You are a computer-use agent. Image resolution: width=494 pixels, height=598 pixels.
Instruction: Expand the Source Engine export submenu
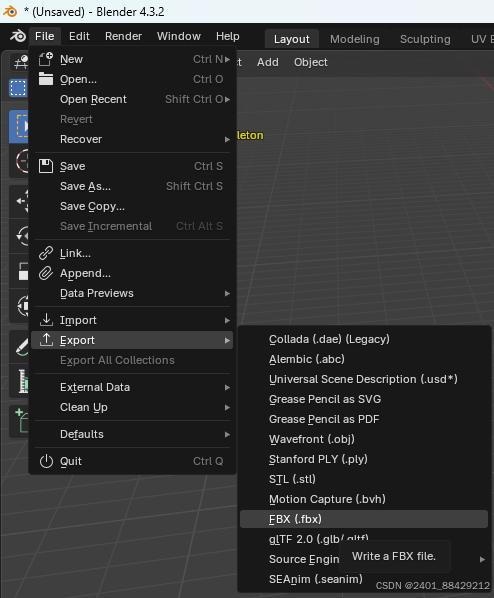click(x=364, y=559)
